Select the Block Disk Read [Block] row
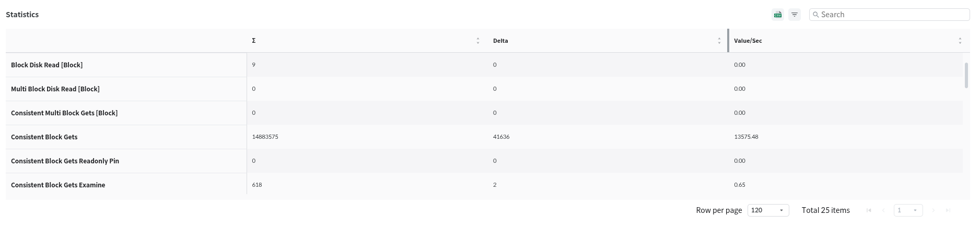 [47, 65]
